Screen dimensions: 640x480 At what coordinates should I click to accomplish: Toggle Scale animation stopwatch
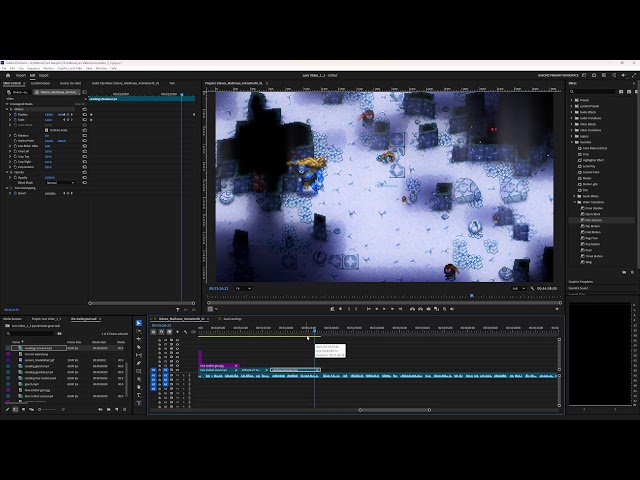[x=15, y=120]
